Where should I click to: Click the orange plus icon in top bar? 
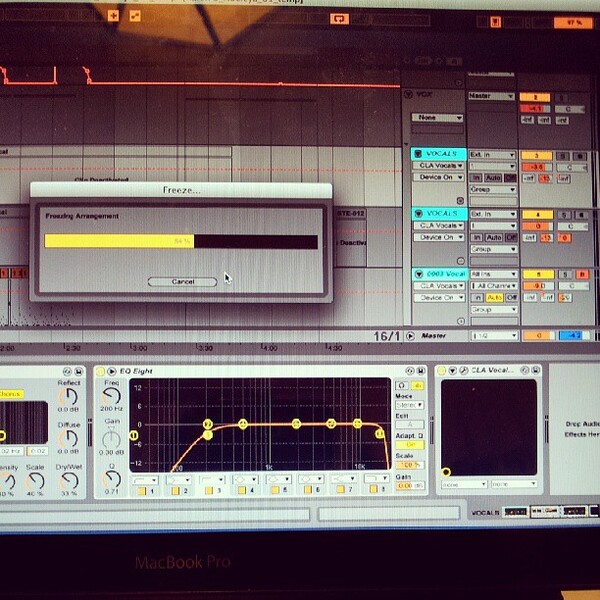[113, 16]
